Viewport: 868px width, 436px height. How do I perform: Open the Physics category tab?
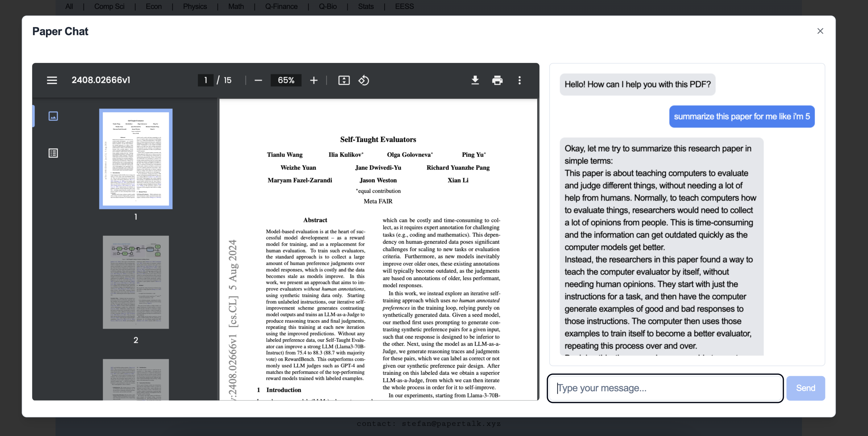tap(195, 6)
